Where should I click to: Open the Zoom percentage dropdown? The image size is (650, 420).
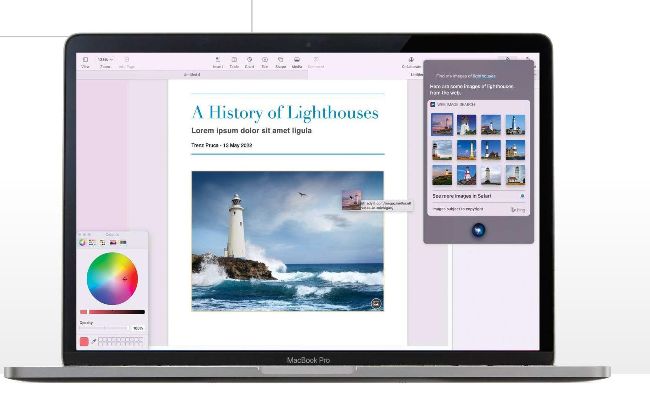[105, 60]
